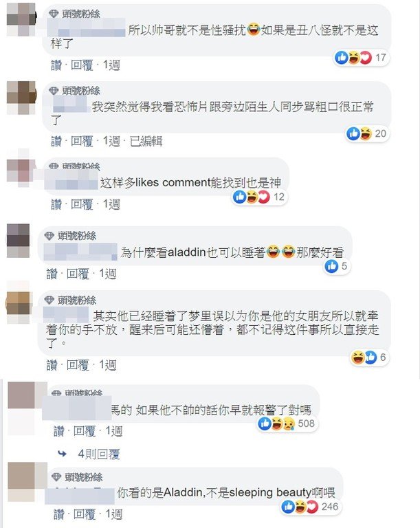Like the first comment about 帅哥
Viewport: 420px width, 528px height.
[x=56, y=65]
